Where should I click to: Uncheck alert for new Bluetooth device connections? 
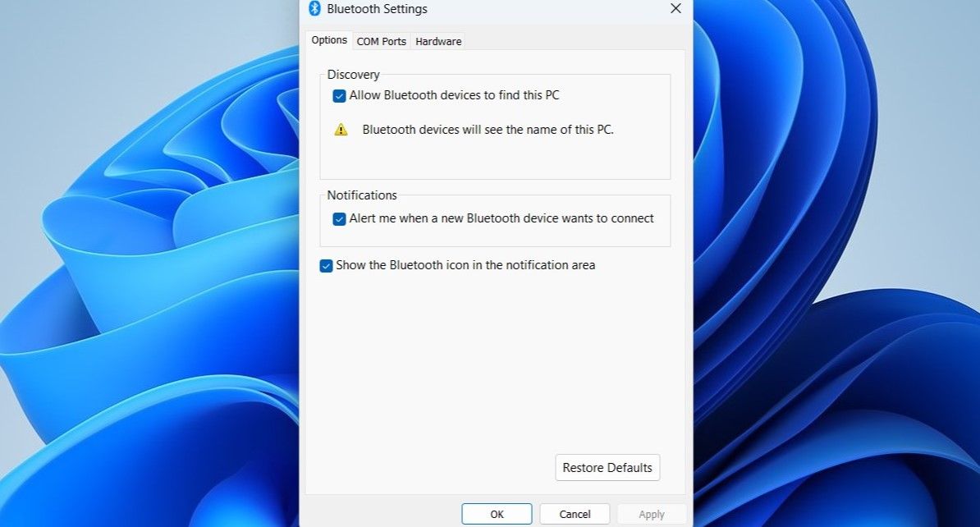coord(339,218)
